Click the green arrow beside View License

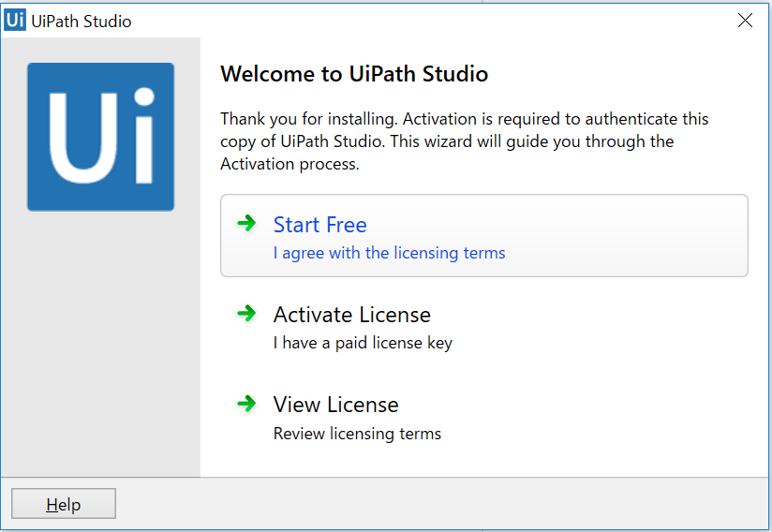coord(246,404)
